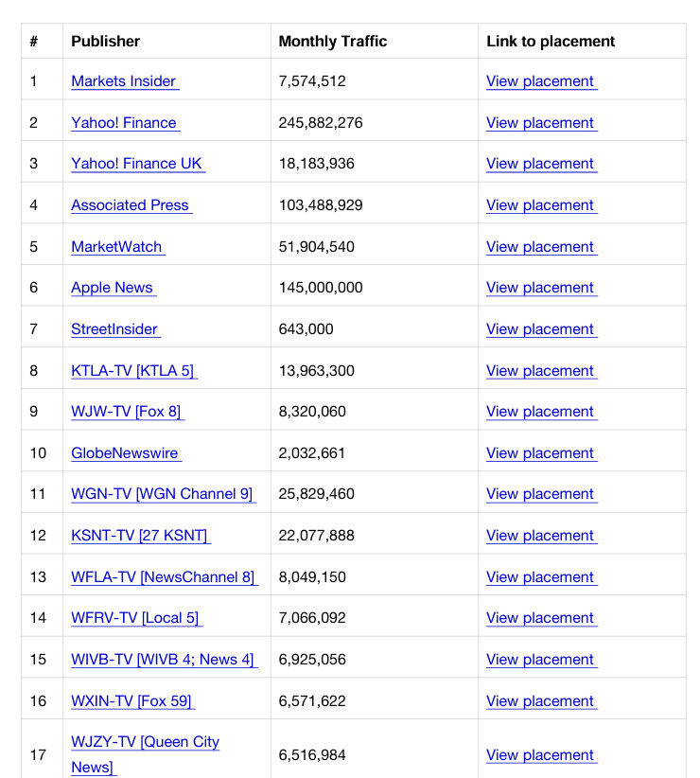This screenshot has width=700, height=778.
Task: Select traffic value 145,000,000
Action: (x=321, y=288)
